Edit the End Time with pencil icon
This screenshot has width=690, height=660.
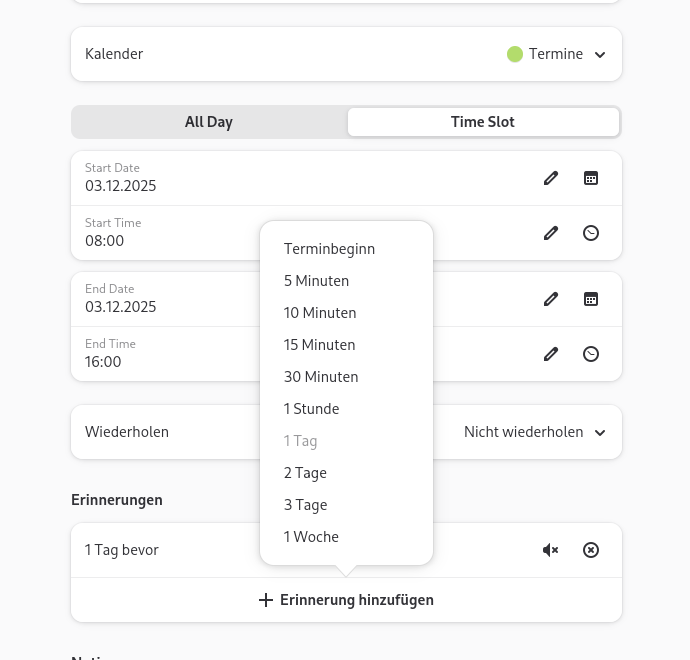coord(551,354)
